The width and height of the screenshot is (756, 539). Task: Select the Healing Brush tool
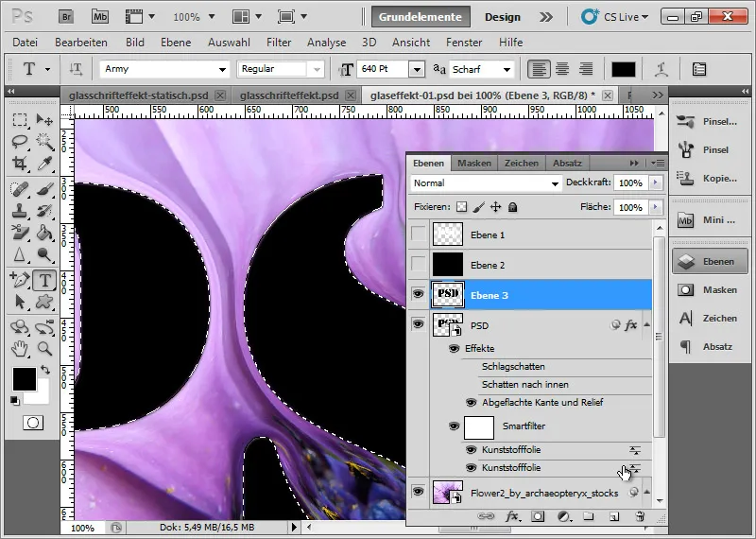coord(20,189)
